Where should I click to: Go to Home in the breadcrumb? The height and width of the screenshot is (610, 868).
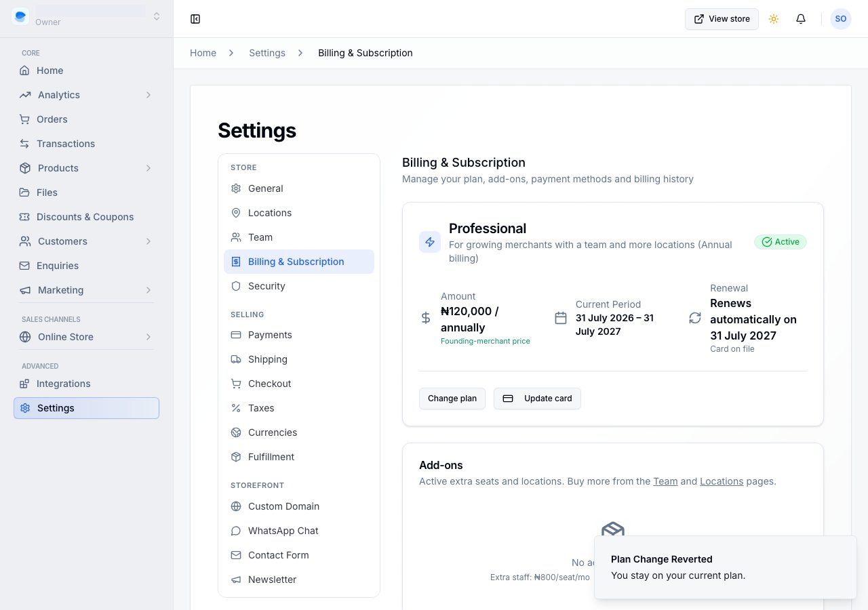click(203, 53)
